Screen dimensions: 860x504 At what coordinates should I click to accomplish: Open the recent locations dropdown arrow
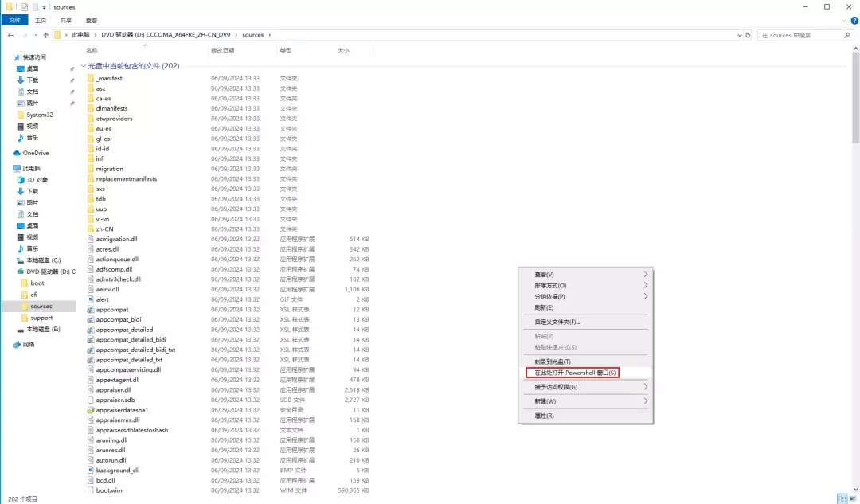pos(35,35)
